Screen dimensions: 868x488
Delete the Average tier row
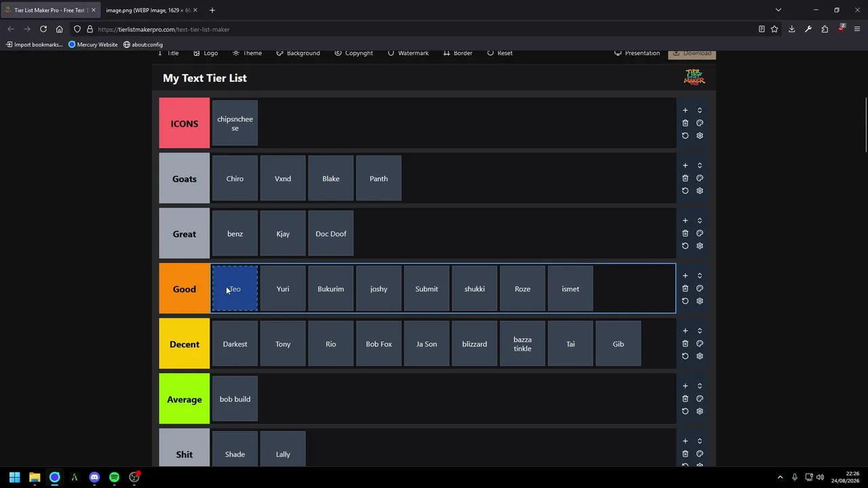[x=685, y=399]
